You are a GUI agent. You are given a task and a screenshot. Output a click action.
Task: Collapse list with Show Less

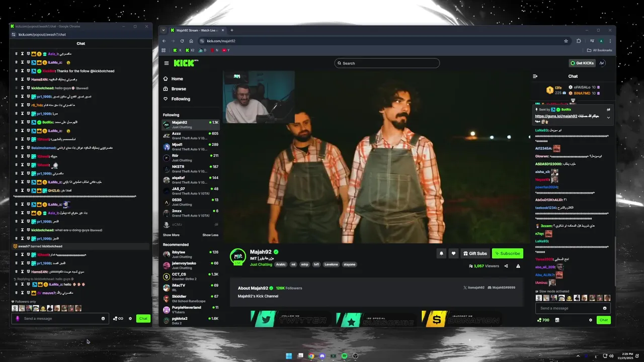pyautogui.click(x=210, y=235)
